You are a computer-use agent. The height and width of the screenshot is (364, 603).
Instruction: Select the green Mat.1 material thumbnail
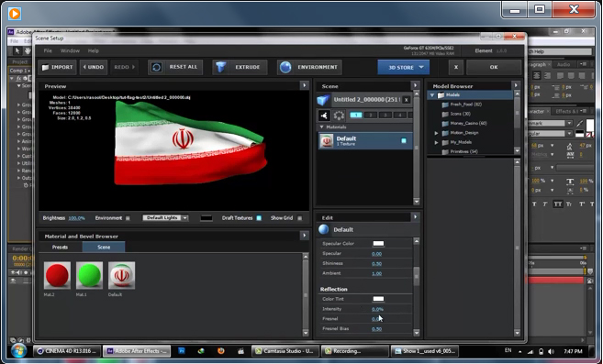tap(89, 275)
